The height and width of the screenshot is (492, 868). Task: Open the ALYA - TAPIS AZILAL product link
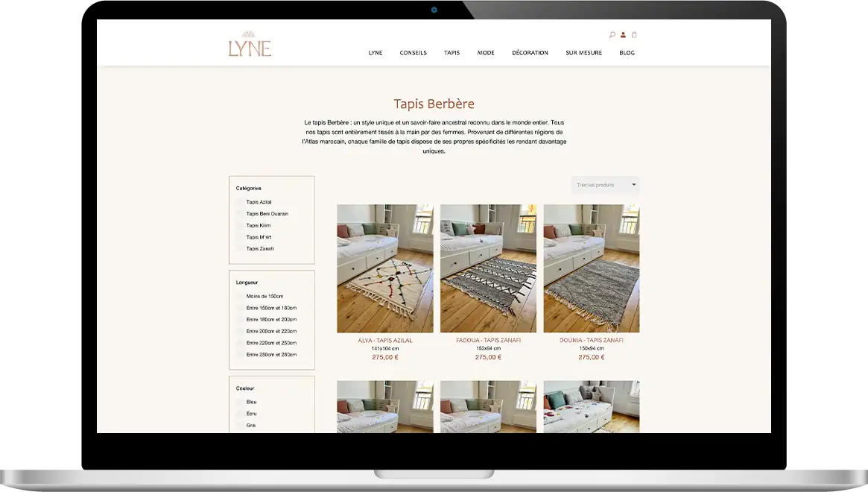(385, 341)
